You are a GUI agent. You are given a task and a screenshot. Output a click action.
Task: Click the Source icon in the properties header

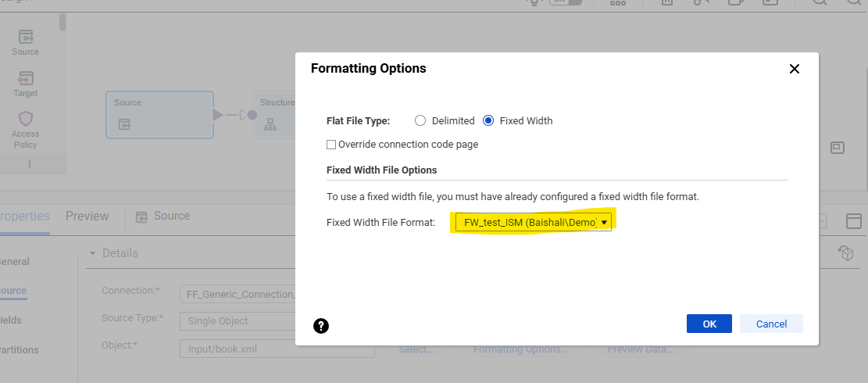pos(141,217)
